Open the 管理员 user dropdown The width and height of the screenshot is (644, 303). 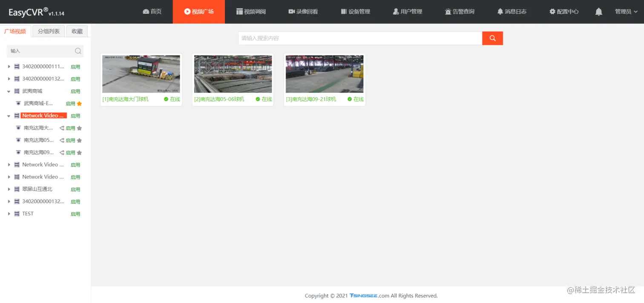tap(626, 12)
